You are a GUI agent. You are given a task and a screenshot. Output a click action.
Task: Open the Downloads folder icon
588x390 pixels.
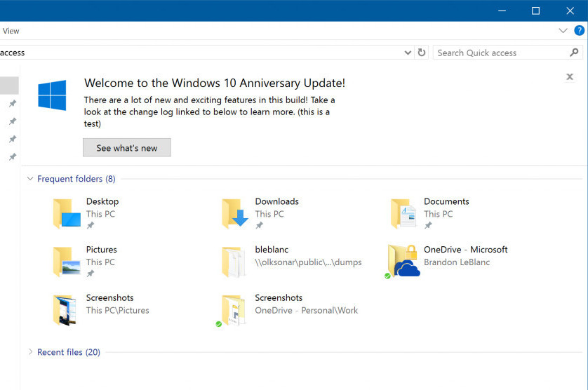[x=235, y=213]
